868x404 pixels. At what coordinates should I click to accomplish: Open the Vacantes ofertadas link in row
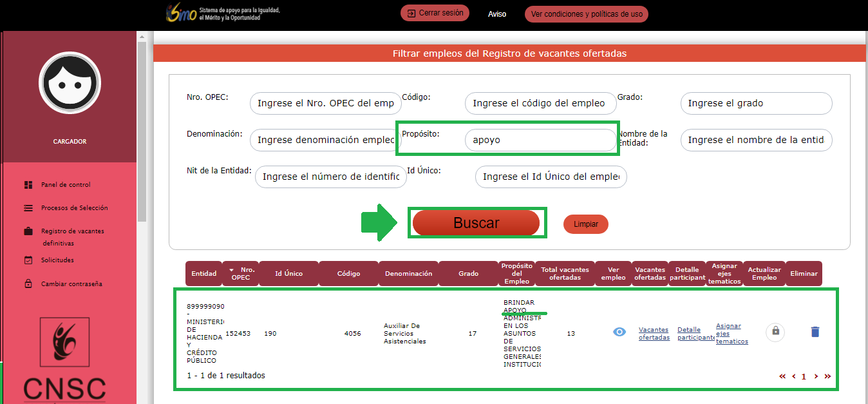pos(654,333)
